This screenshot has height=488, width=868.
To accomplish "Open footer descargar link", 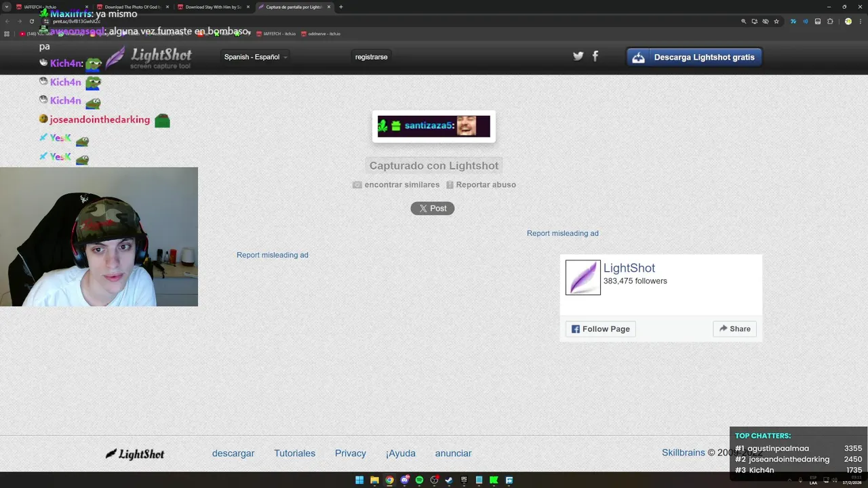I will [x=233, y=453].
